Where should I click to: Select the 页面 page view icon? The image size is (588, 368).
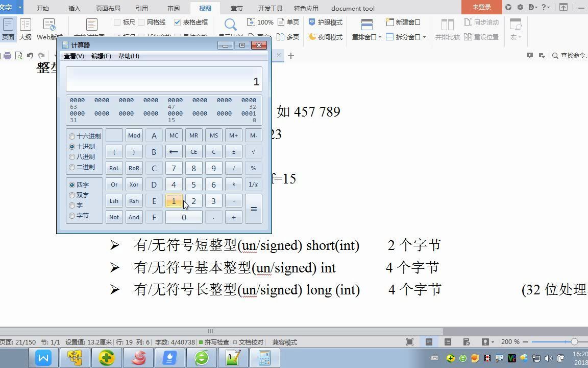[8, 29]
